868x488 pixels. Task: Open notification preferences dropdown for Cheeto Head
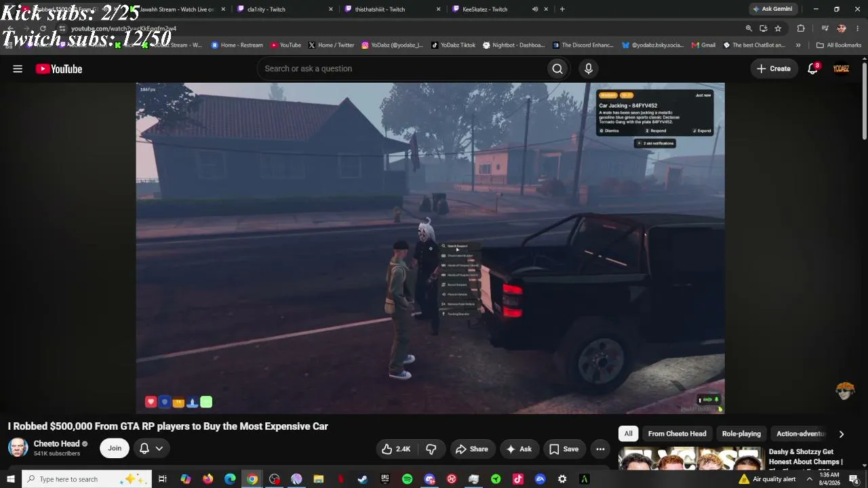(x=151, y=448)
